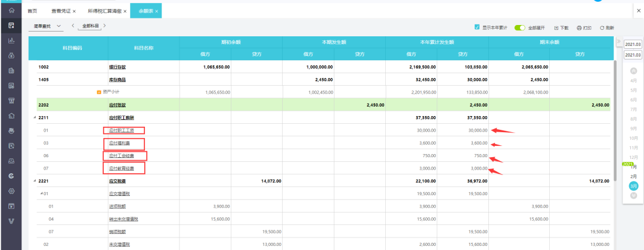Click the 14,872.00 期末余额 cell in 应交税费 row
This screenshot has width=644, height=250.
click(580, 181)
